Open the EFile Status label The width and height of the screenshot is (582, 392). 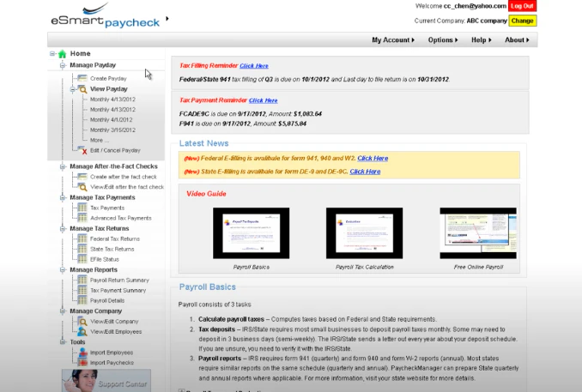(105, 259)
